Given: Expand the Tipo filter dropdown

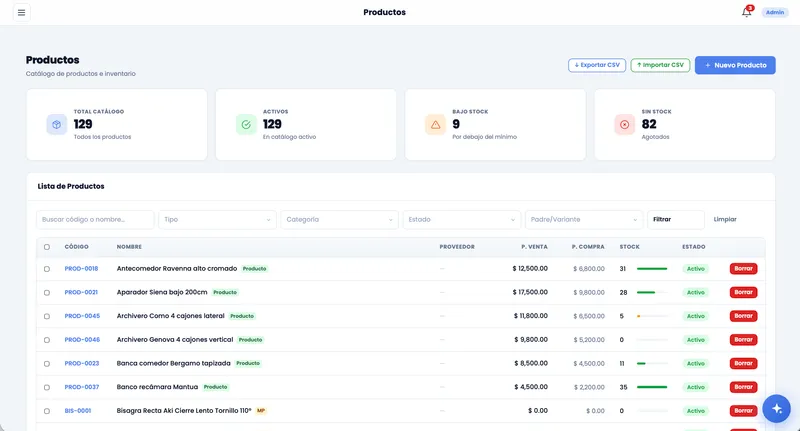Looking at the screenshot, I should (x=217, y=219).
